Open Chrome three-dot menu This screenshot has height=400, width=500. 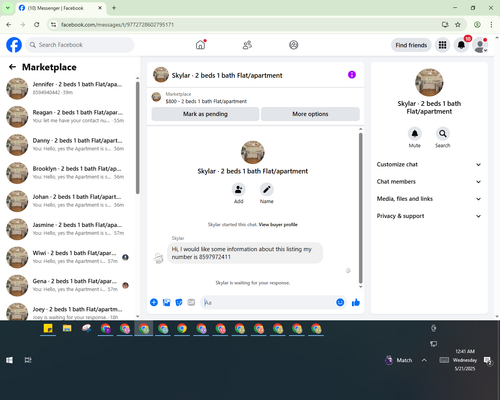[491, 25]
